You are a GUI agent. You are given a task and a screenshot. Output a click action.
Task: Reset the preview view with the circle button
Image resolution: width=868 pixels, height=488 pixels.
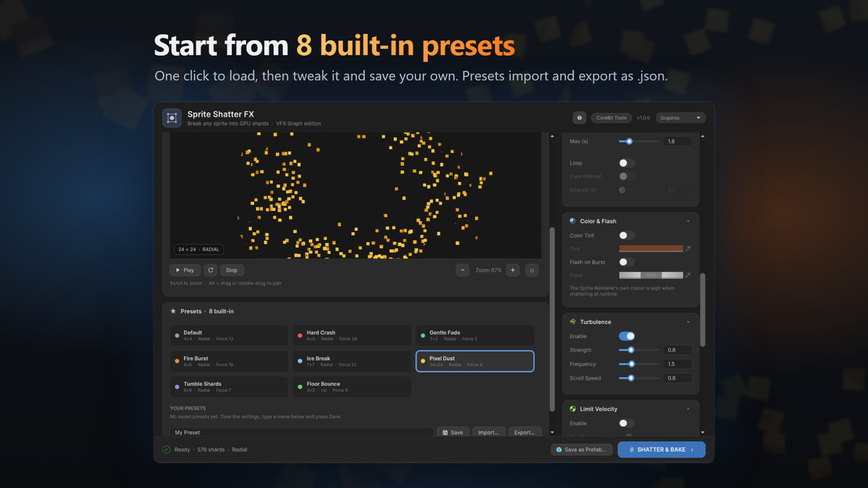point(532,270)
